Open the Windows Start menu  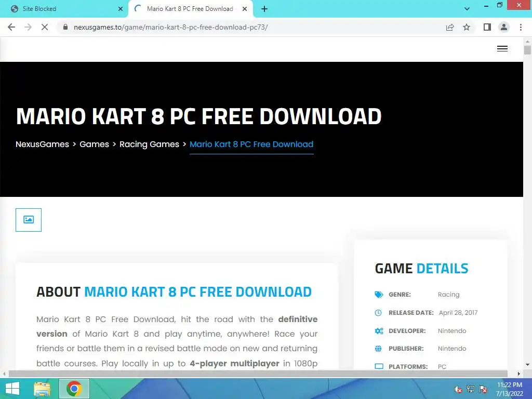[12, 389]
